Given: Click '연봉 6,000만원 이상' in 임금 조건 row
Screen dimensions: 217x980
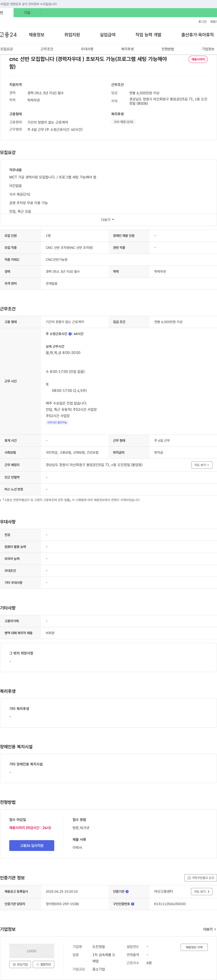Looking at the screenshot, I should pos(168,322).
